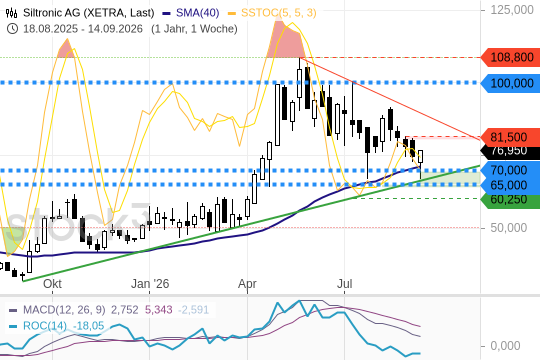Click the 70,000 blue support price label
Image resolution: width=540 pixels, height=360 pixels.
(x=511, y=170)
